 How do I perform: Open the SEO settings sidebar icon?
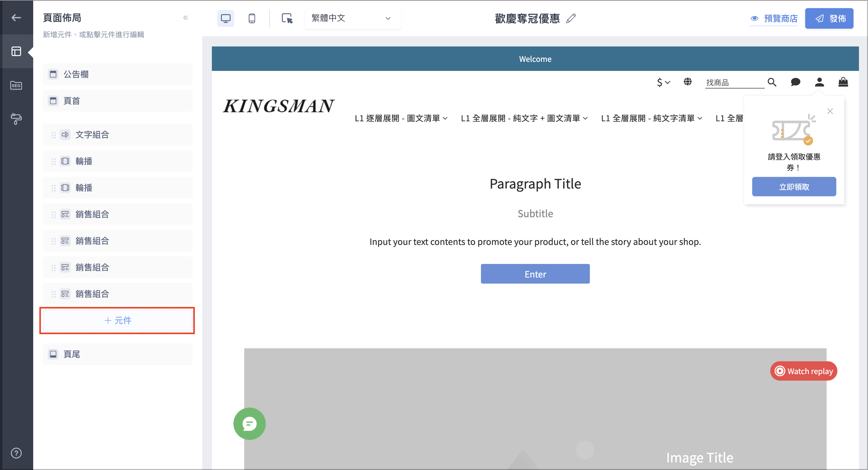(16, 85)
